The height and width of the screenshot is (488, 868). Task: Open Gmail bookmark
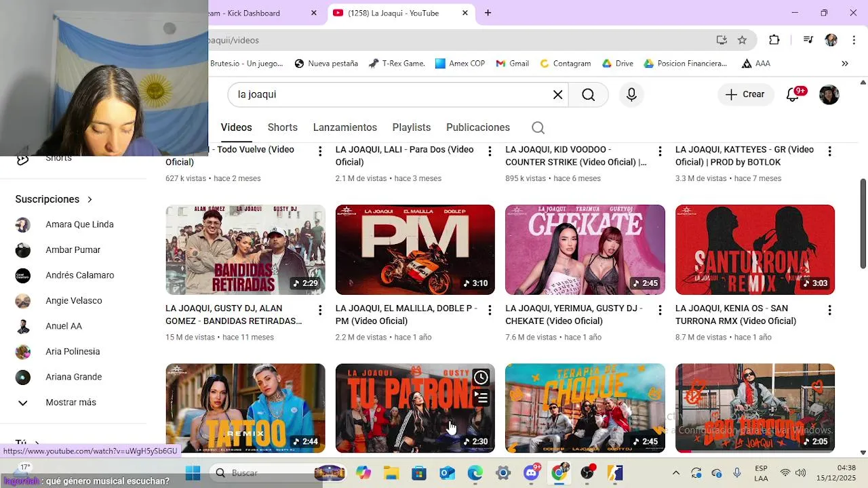(512, 64)
